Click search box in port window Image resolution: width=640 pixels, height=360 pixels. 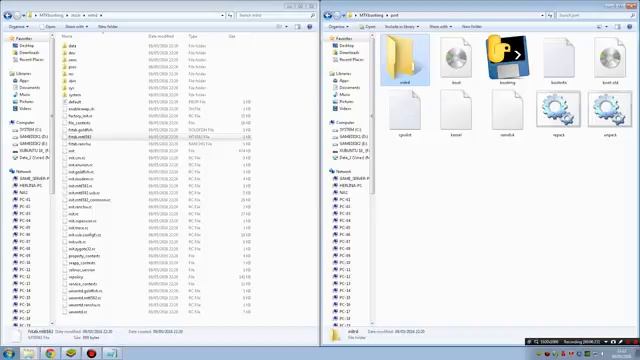click(x=596, y=16)
